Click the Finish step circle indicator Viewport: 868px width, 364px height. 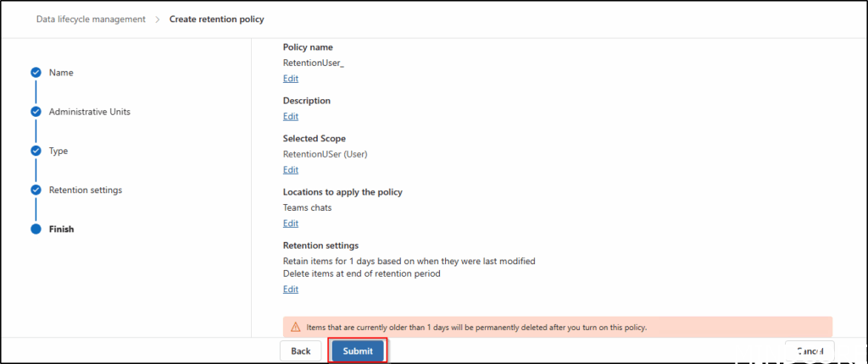pyautogui.click(x=36, y=229)
